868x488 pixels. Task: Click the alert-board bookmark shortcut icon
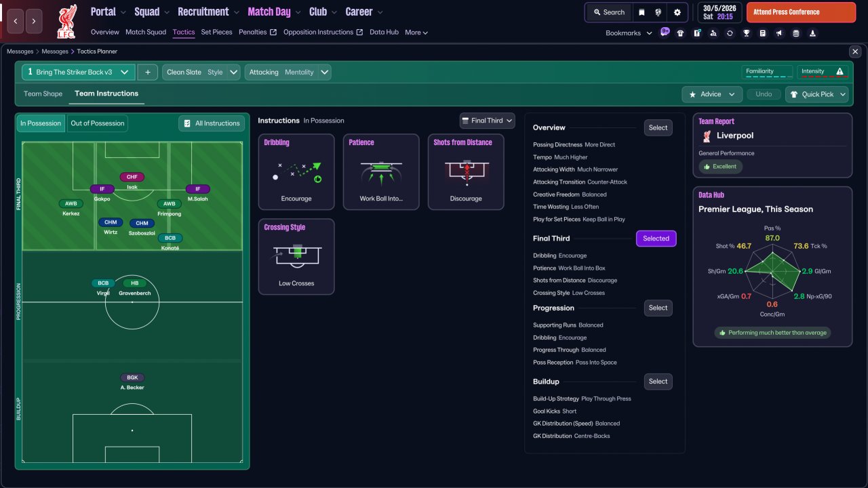(x=697, y=33)
